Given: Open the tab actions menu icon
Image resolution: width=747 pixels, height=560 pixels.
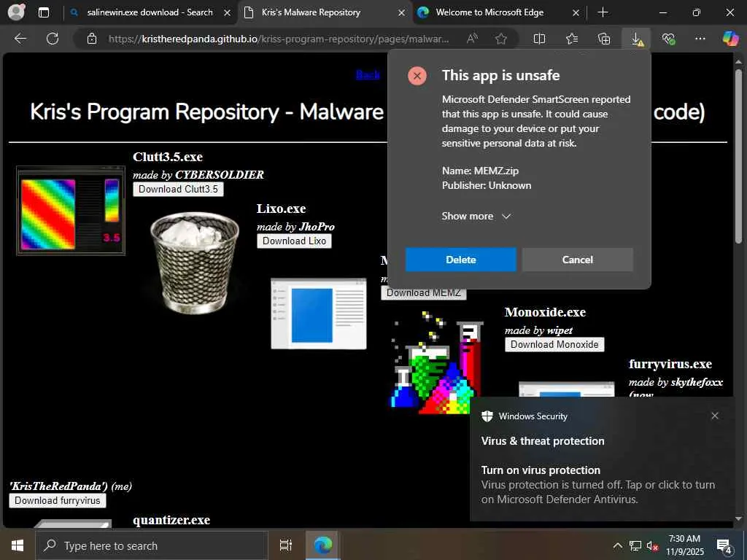Looking at the screenshot, I should (x=43, y=12).
